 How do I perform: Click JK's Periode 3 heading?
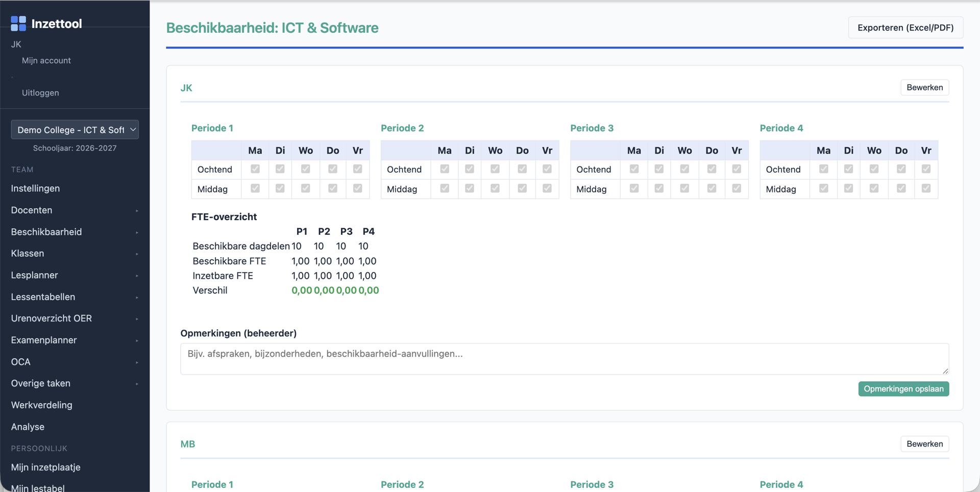(x=592, y=128)
